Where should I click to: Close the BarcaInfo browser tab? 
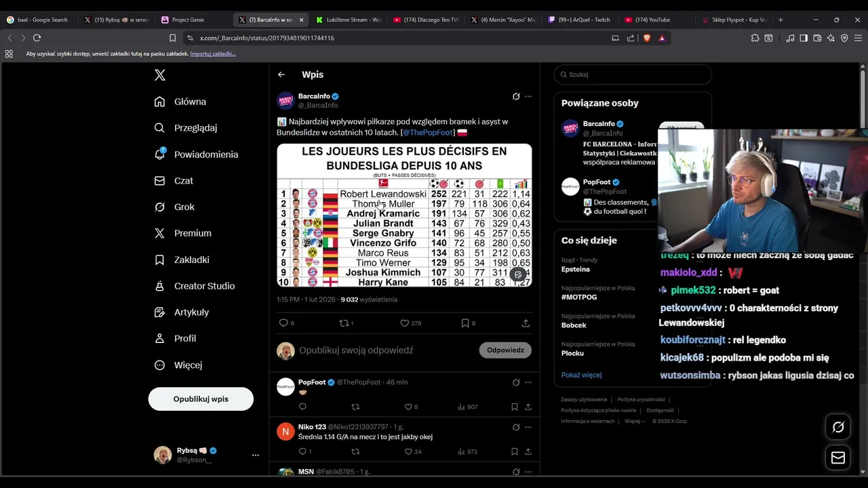coord(301,20)
